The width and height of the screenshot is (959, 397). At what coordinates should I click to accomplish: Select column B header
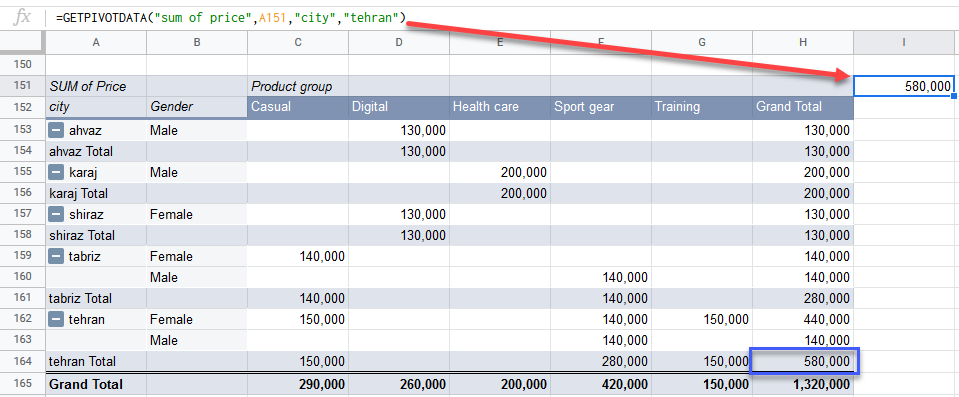coord(197,42)
